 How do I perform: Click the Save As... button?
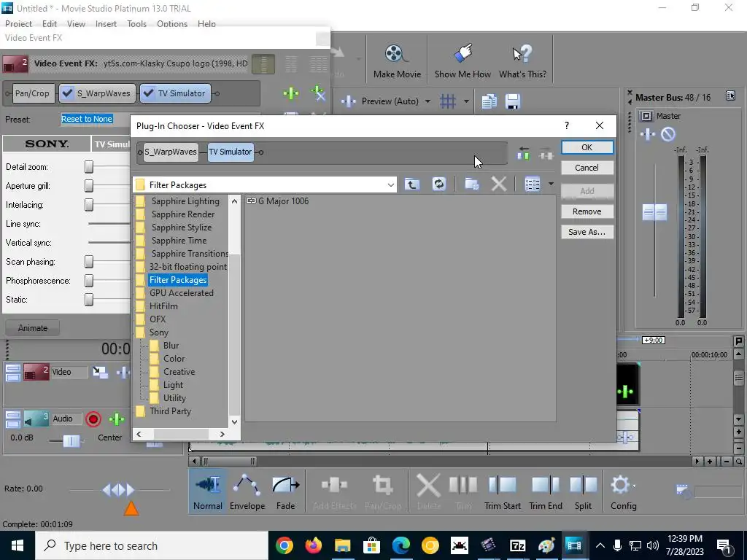pyautogui.click(x=587, y=232)
